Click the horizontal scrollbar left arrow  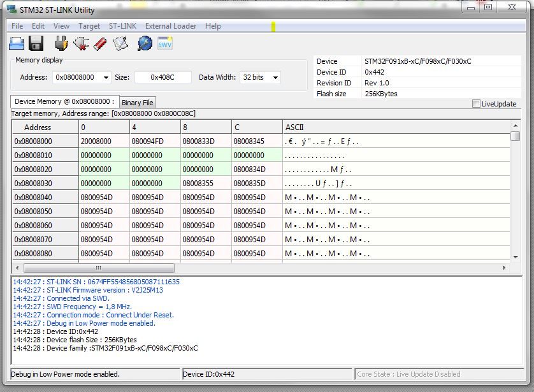point(17,268)
